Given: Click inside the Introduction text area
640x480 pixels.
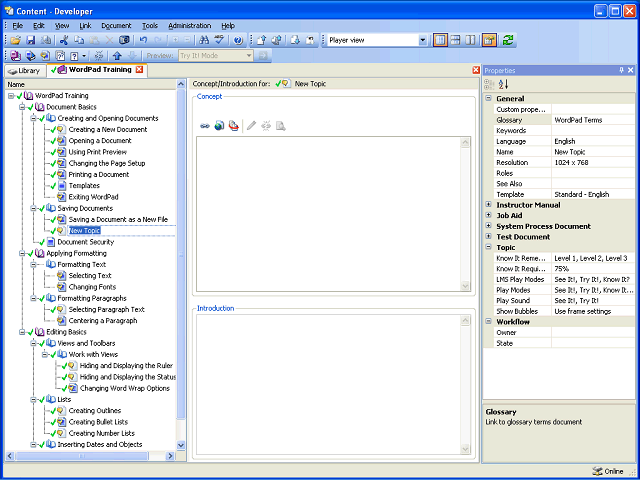Looking at the screenshot, I should click(x=329, y=385).
